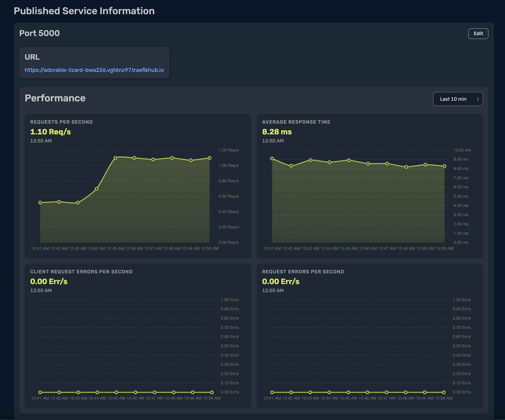The height and width of the screenshot is (420, 505).
Task: Click last point on Client Request Errors chart
Action: (212, 392)
